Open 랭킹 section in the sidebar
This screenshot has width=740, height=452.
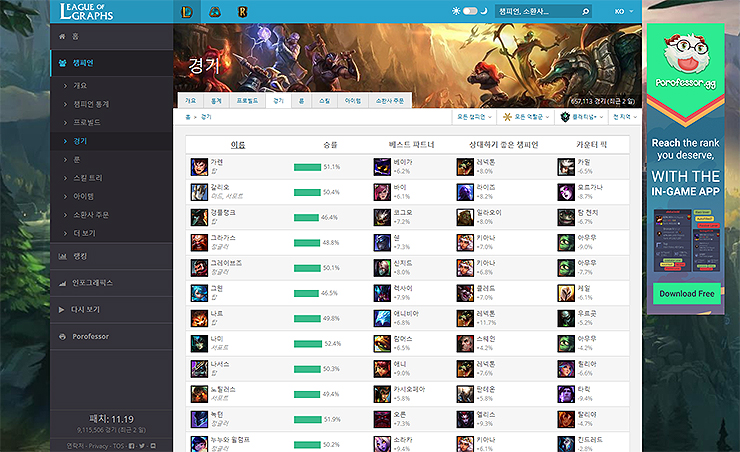coord(111,256)
